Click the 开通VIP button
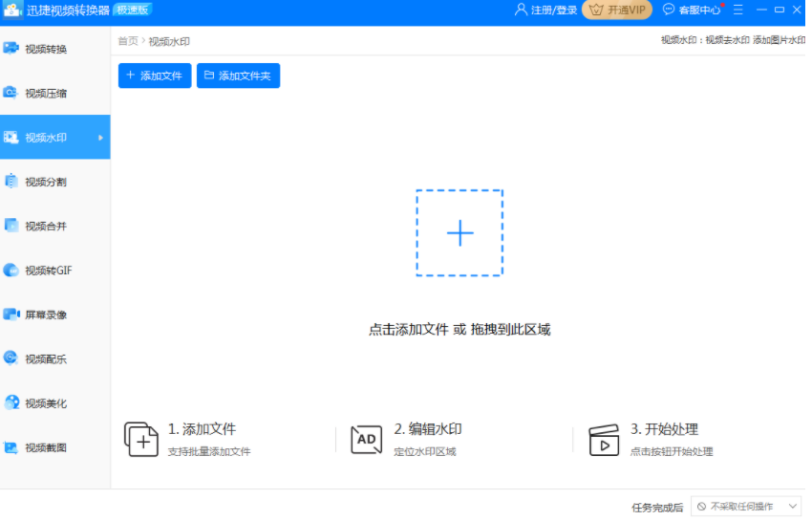812x521 pixels. tap(617, 10)
